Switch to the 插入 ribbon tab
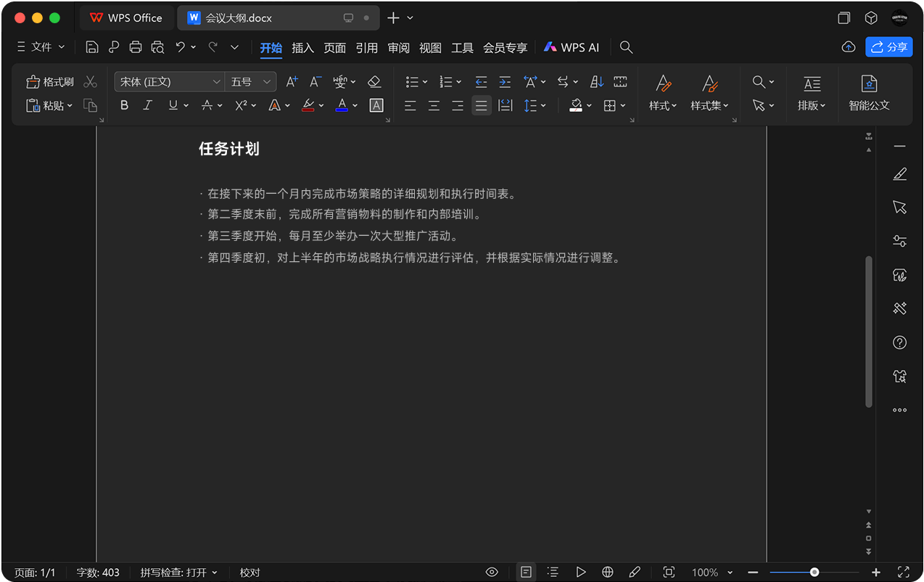The width and height of the screenshot is (924, 582). [302, 48]
